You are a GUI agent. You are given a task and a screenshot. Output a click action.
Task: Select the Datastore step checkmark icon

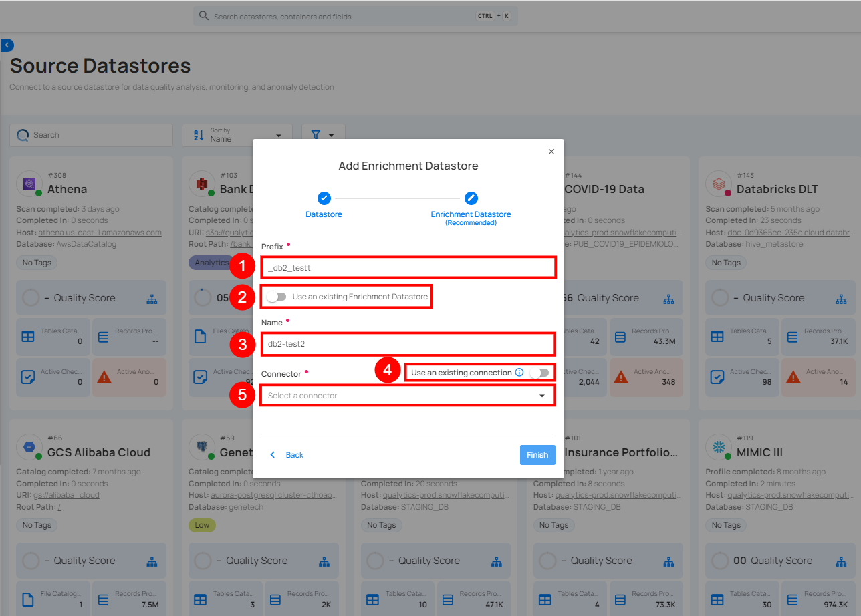[x=324, y=198]
